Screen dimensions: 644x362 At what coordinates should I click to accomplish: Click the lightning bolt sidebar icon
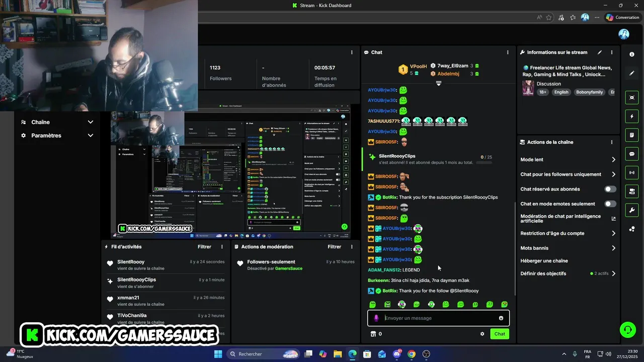point(632,117)
